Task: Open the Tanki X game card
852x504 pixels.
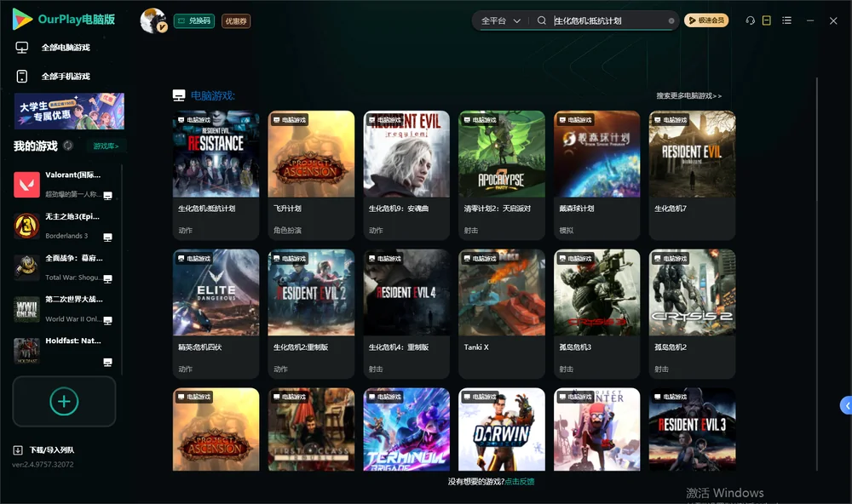Action: pyautogui.click(x=502, y=314)
